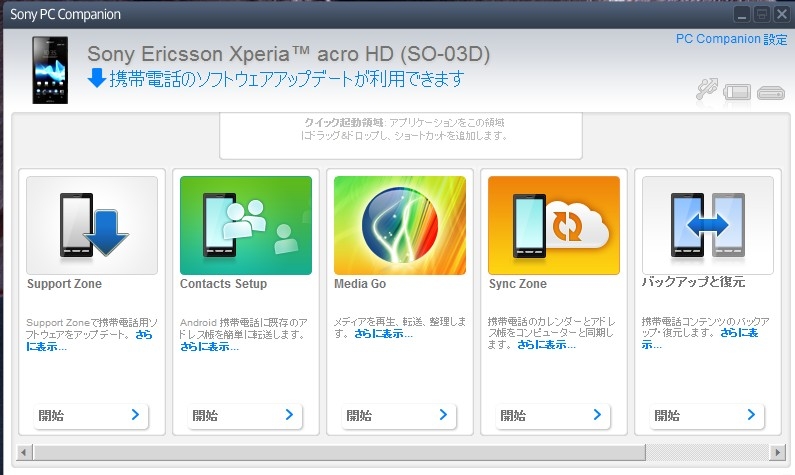
Task: Click the storage drive status icon
Action: (x=771, y=93)
